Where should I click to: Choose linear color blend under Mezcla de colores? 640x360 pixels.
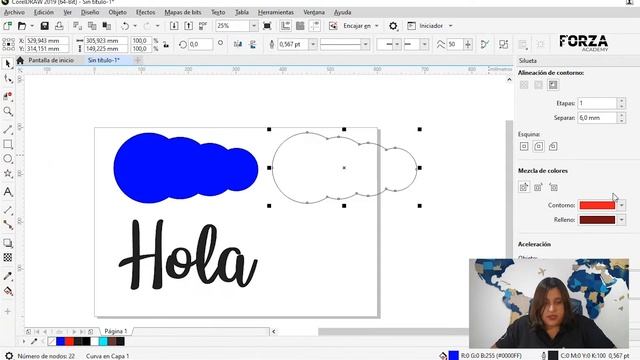pos(524,187)
